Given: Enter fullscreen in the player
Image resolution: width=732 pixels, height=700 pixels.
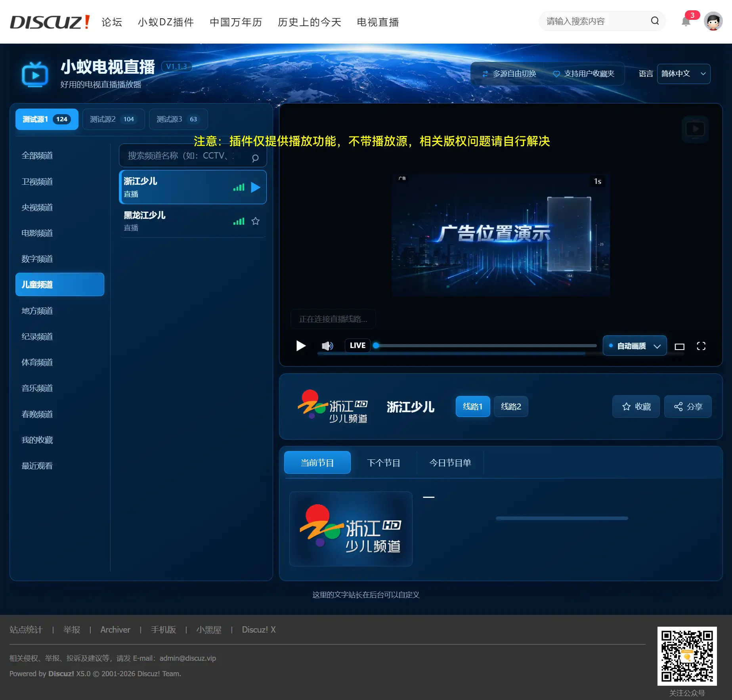Looking at the screenshot, I should [x=701, y=346].
